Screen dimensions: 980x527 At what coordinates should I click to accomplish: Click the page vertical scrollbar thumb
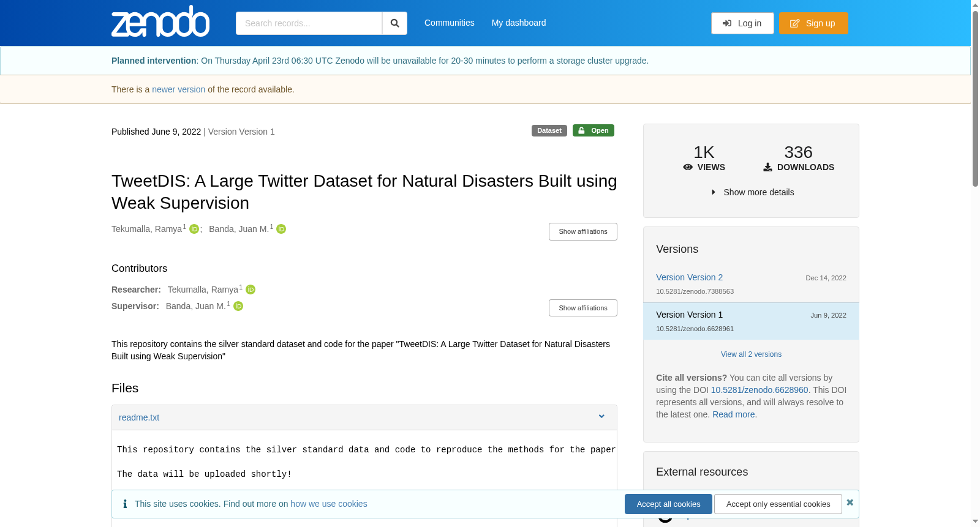pos(975,98)
